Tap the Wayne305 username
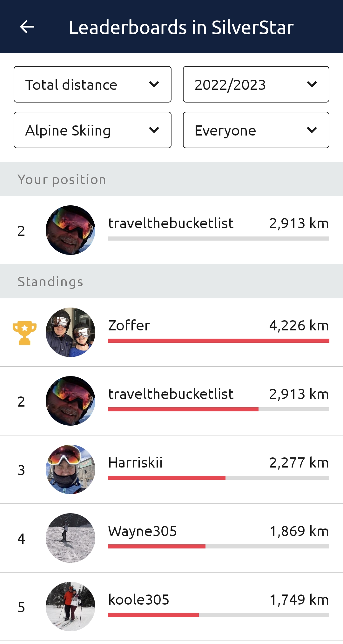The width and height of the screenshot is (343, 644). [x=142, y=531]
